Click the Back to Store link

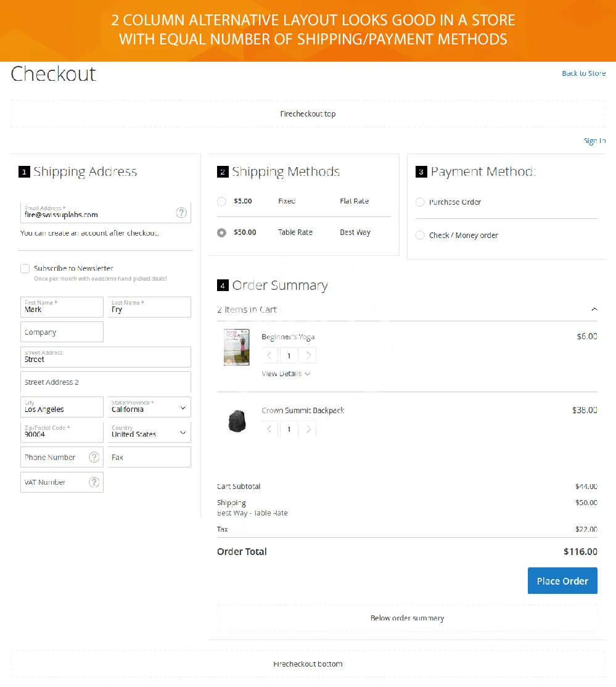pos(583,73)
